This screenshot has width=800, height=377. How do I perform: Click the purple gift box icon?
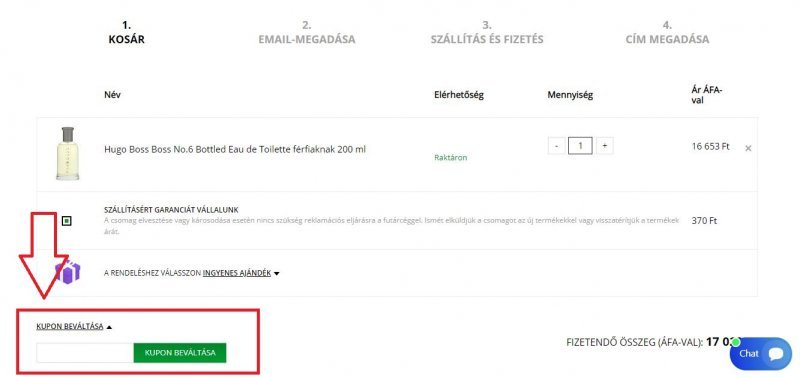pos(68,272)
